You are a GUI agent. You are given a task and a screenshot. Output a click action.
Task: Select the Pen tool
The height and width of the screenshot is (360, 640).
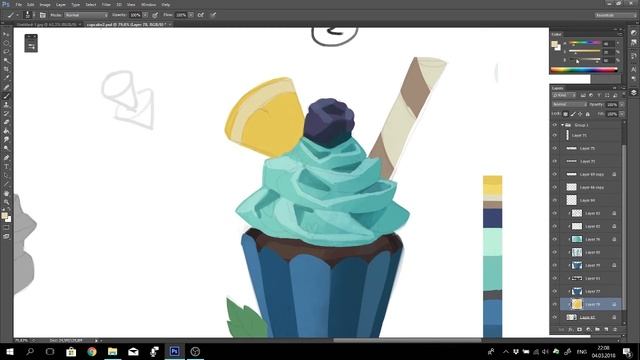coord(6,158)
